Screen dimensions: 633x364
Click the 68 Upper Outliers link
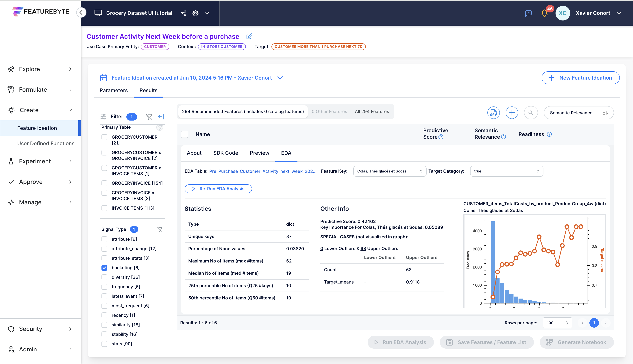click(x=363, y=249)
